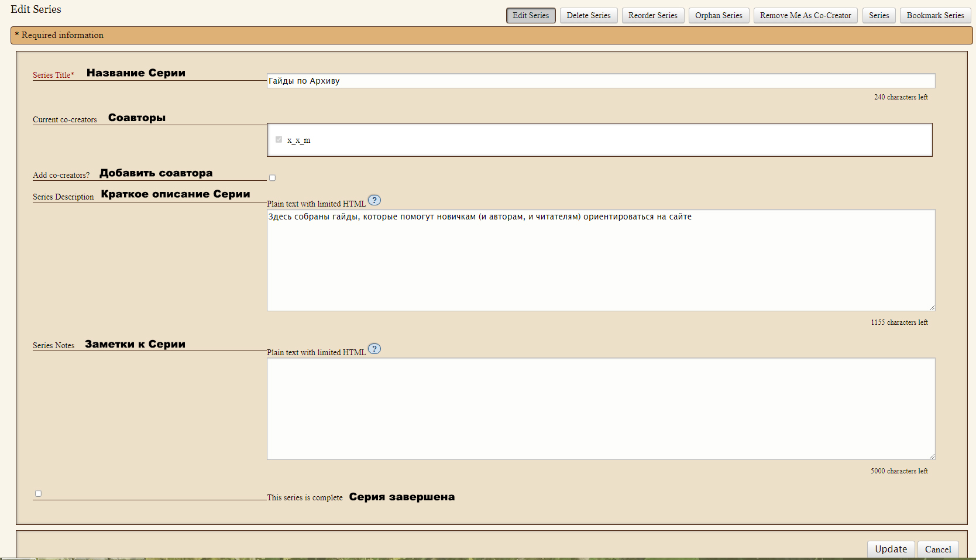The image size is (976, 560).
Task: Click the x_x_m co-creator name
Action: coord(298,140)
